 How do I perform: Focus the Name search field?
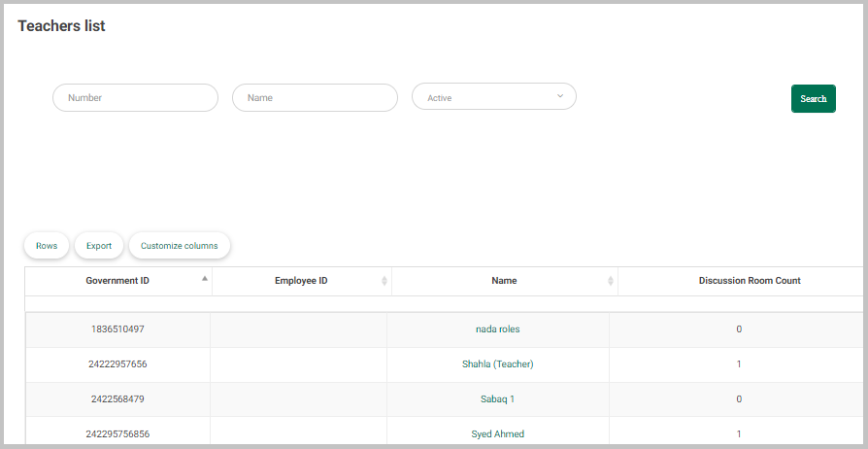click(315, 97)
